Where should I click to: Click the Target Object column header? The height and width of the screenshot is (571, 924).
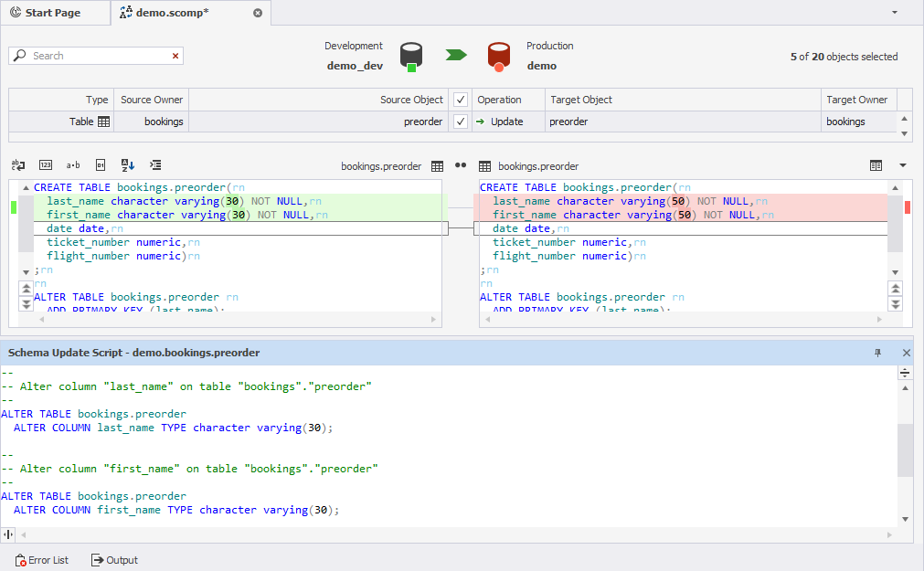(683, 100)
